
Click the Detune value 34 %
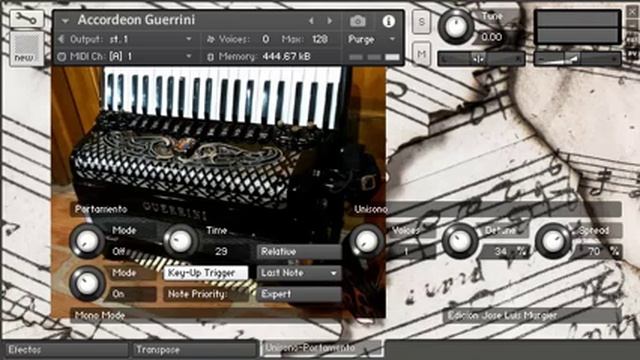(505, 251)
